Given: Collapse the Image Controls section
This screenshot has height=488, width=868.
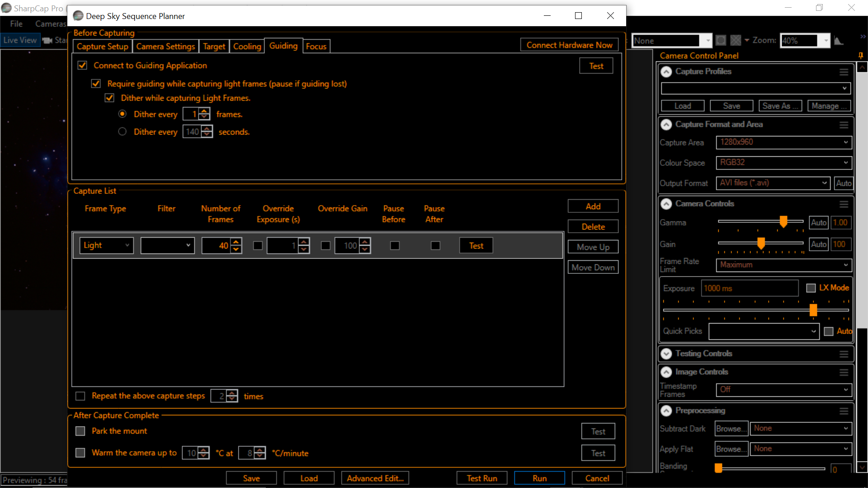Looking at the screenshot, I should tap(666, 372).
